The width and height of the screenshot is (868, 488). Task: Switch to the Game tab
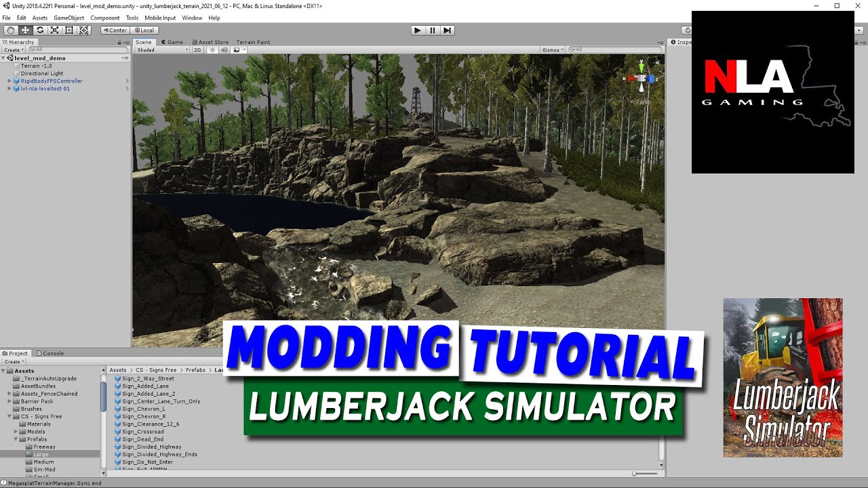point(172,42)
